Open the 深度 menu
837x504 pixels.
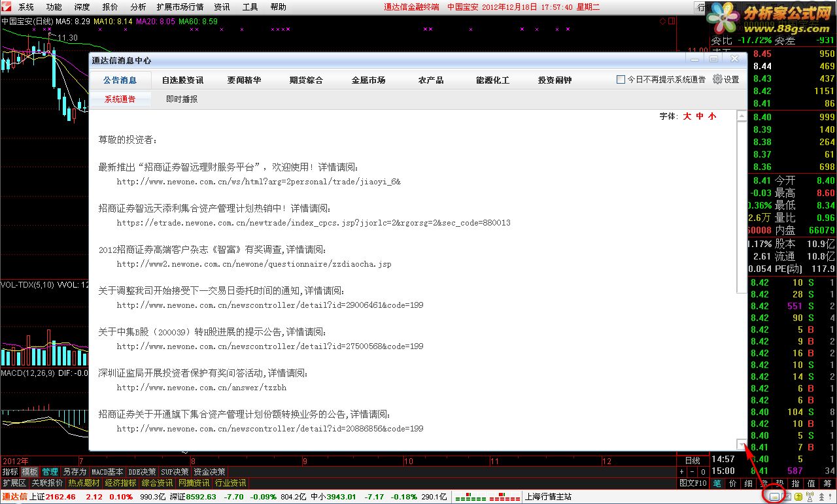[x=82, y=7]
